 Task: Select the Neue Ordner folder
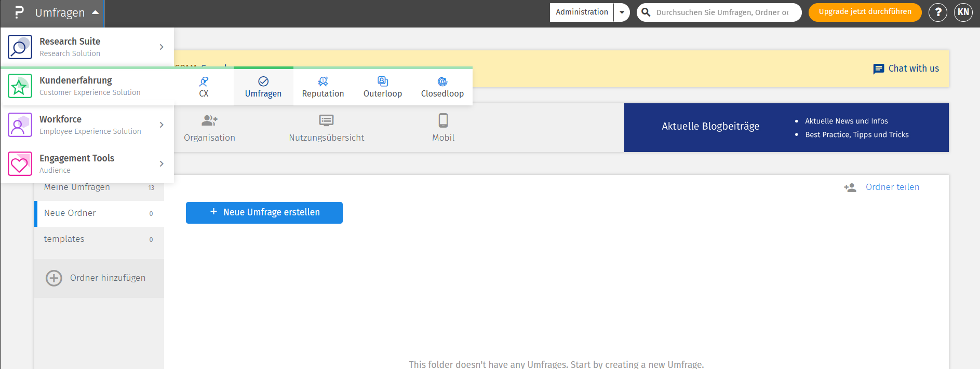tap(99, 213)
